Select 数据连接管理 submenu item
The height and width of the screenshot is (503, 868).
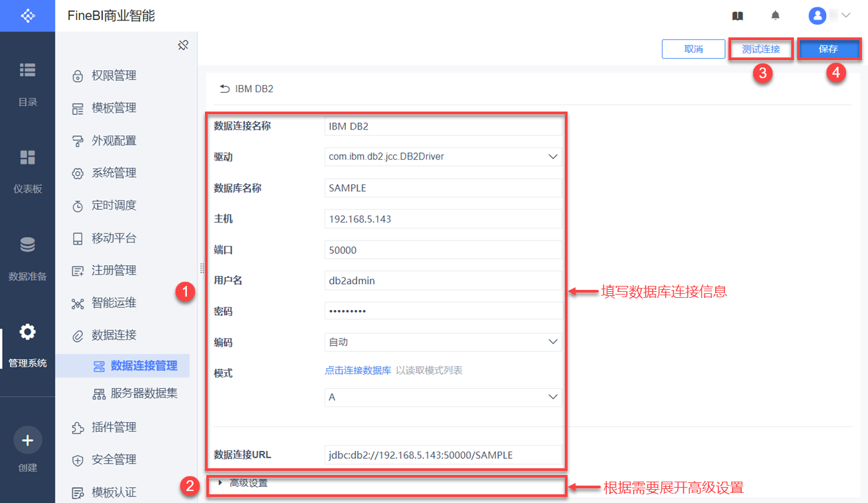(123, 366)
